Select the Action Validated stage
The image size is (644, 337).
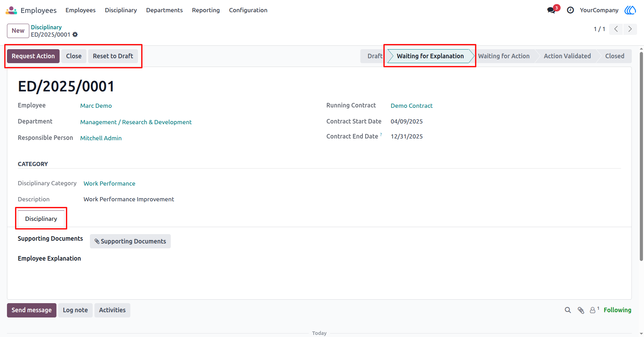567,56
